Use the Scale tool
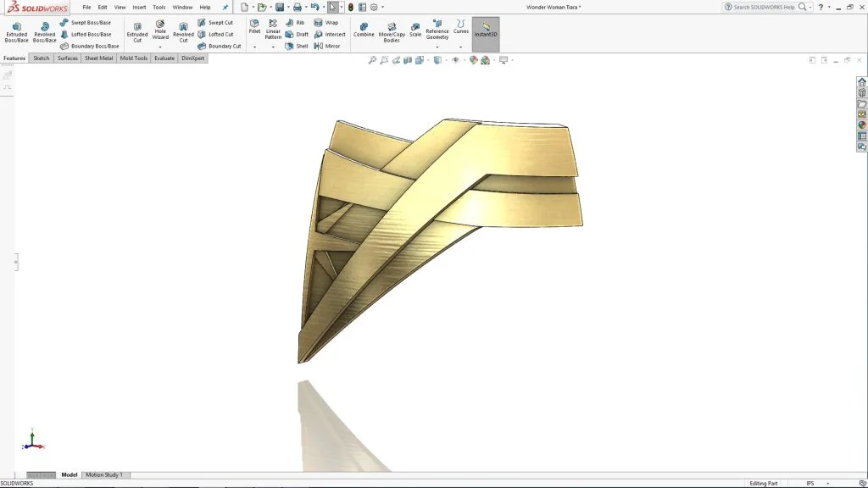868x488 pixels. pos(415,30)
